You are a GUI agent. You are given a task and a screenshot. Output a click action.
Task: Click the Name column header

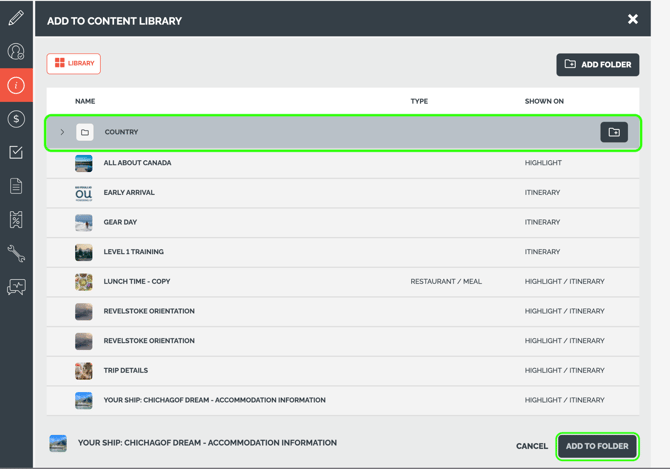tap(85, 101)
